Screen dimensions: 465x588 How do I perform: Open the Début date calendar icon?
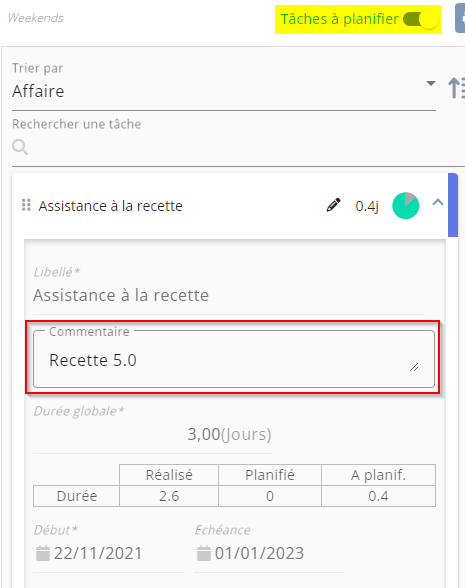tap(43, 553)
